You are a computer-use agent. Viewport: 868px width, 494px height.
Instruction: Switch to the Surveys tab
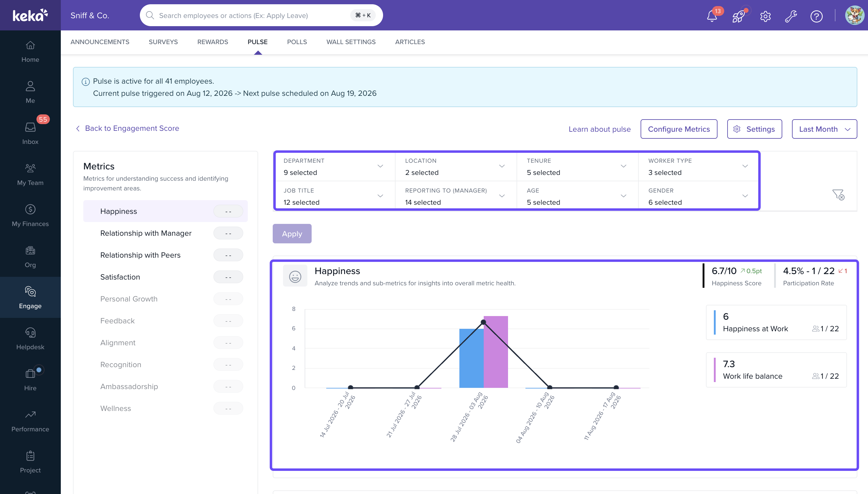click(163, 42)
